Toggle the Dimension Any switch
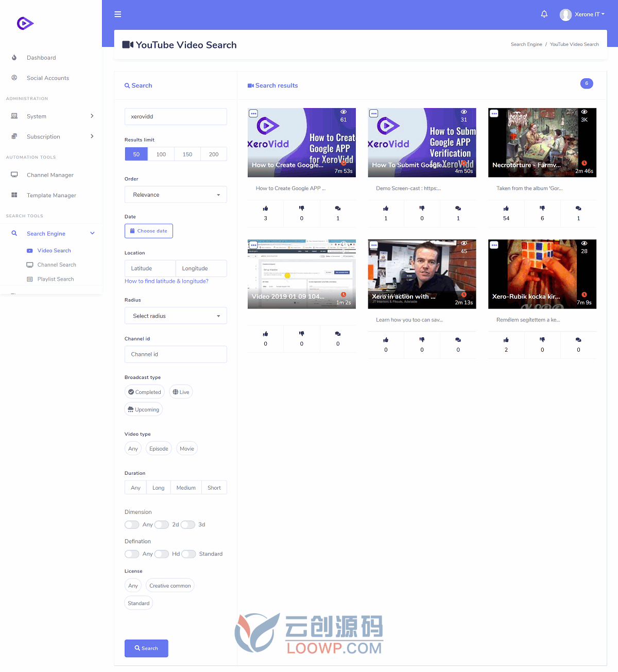Screen dimensions: 618x672 coord(132,525)
